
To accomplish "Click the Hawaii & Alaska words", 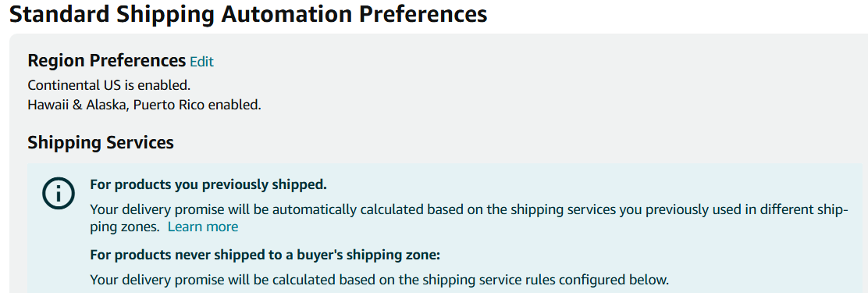I will [x=78, y=105].
